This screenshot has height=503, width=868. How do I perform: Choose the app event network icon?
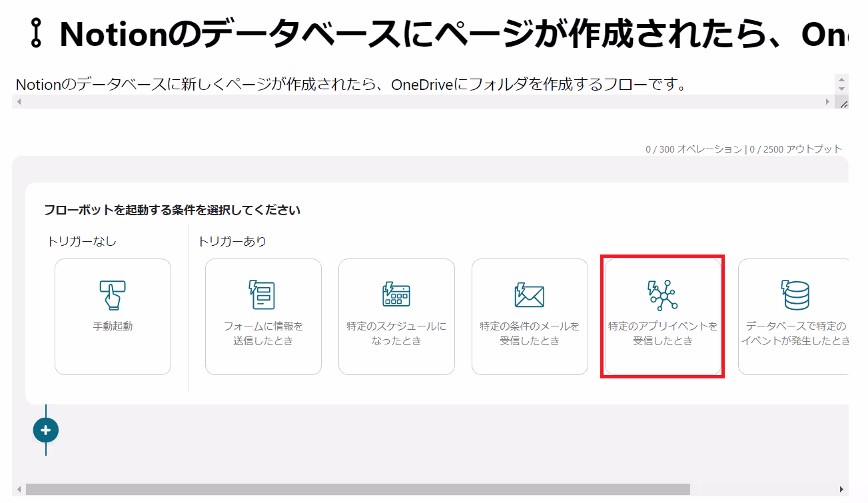point(662,296)
